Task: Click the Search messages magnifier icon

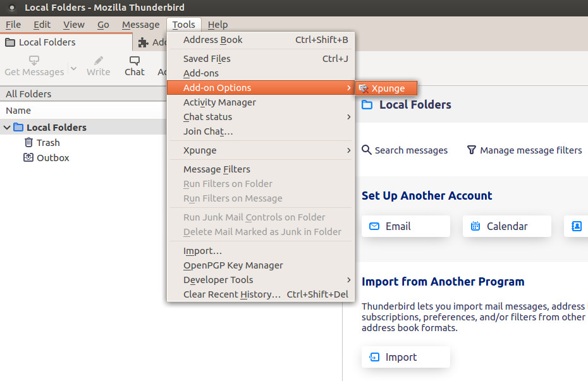Action: [366, 150]
